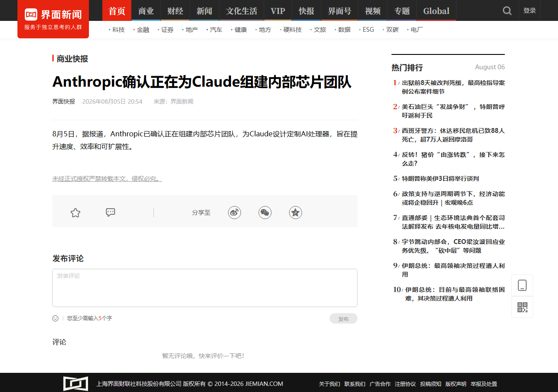This screenshot has height=392, width=558.
Task: Open the 专题 nav tab
Action: (x=402, y=10)
